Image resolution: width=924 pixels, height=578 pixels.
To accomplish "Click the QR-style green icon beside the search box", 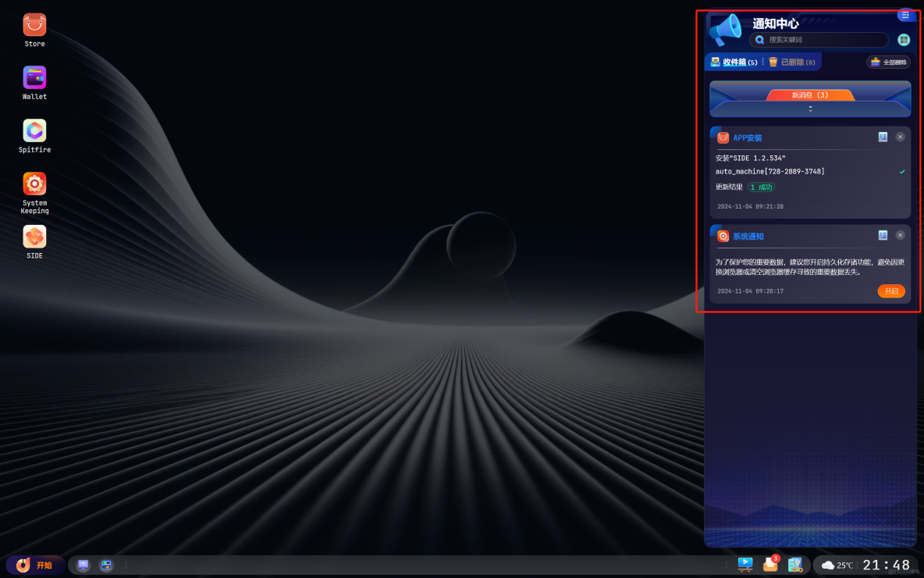I will pos(904,40).
